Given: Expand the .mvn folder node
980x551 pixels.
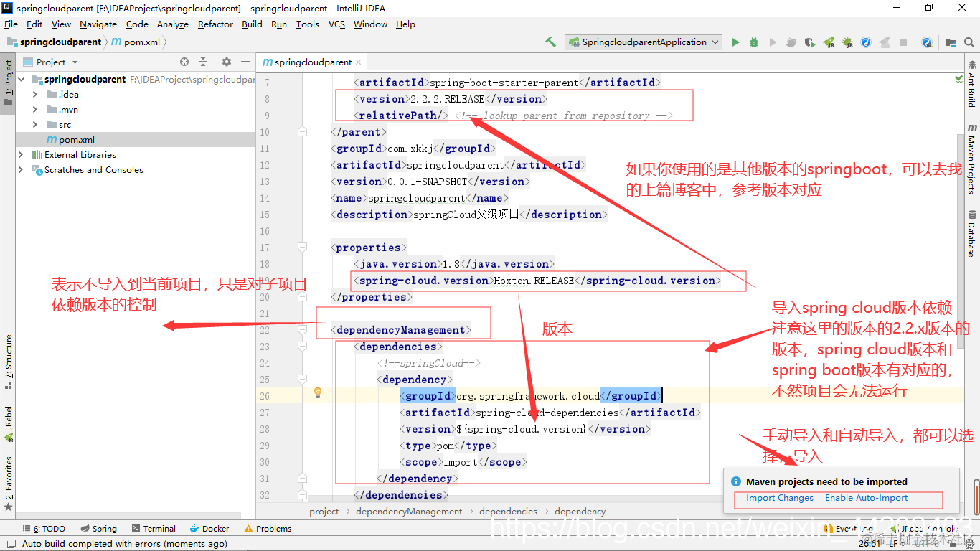Looking at the screenshot, I should (x=35, y=110).
